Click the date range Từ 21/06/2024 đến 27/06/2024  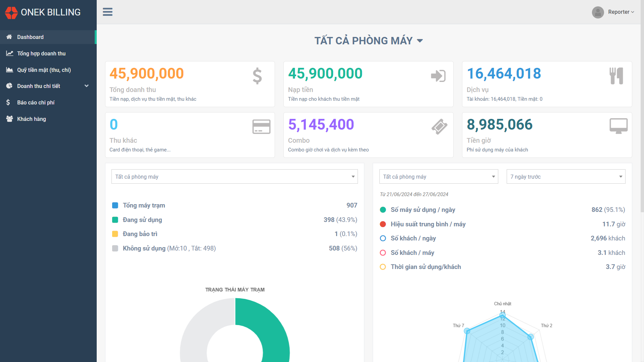pyautogui.click(x=414, y=194)
